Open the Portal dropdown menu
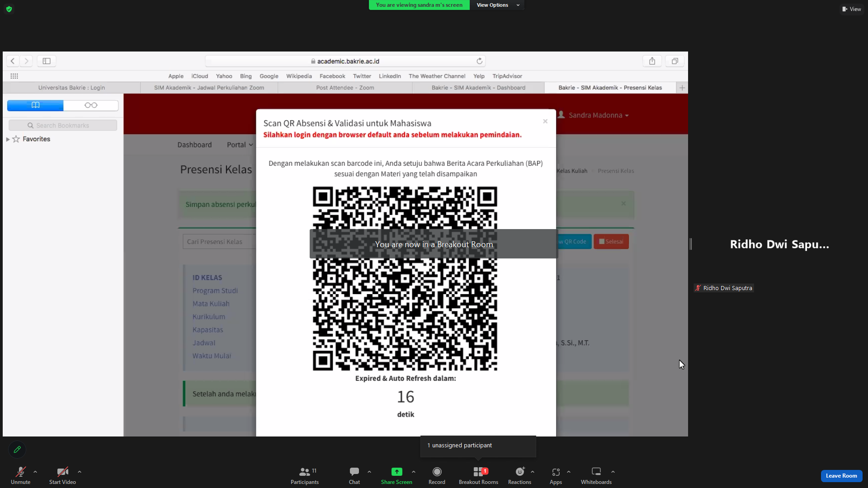 [x=240, y=145]
